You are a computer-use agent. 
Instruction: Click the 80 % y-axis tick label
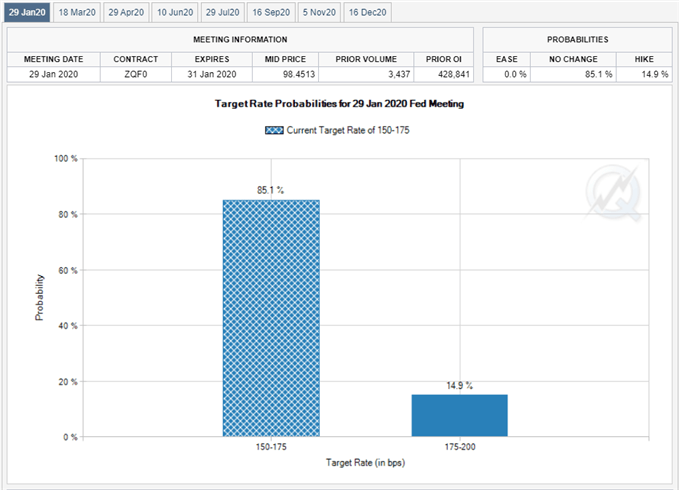[68, 214]
